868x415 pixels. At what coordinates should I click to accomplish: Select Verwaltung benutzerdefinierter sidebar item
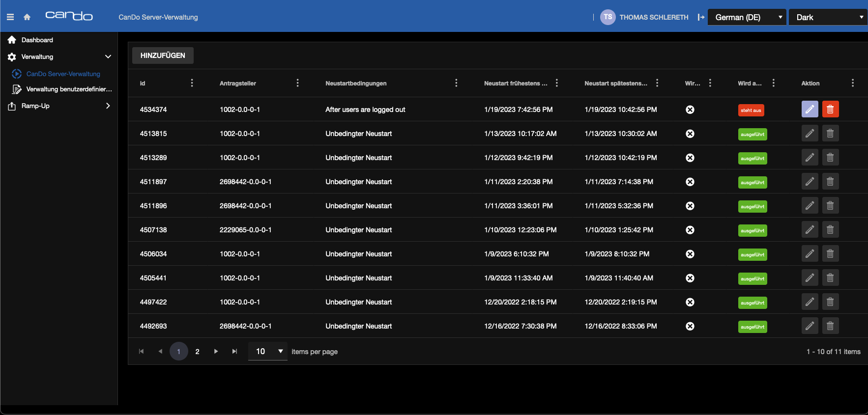coord(69,89)
